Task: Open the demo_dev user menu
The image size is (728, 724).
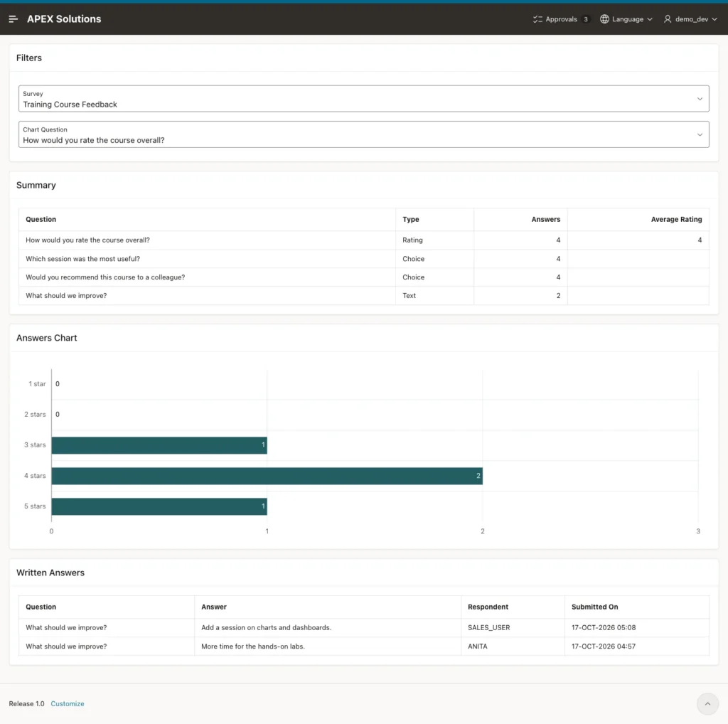Action: coord(690,19)
